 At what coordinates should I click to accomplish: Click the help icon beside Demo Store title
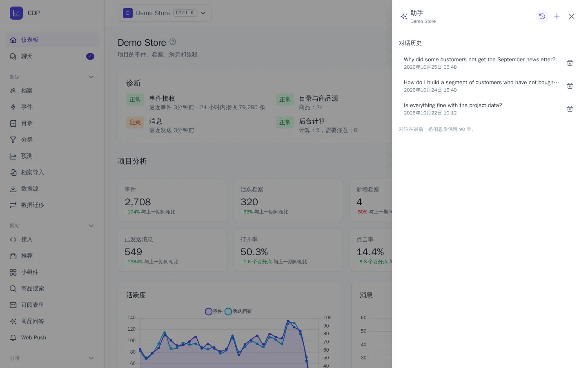[x=173, y=42]
